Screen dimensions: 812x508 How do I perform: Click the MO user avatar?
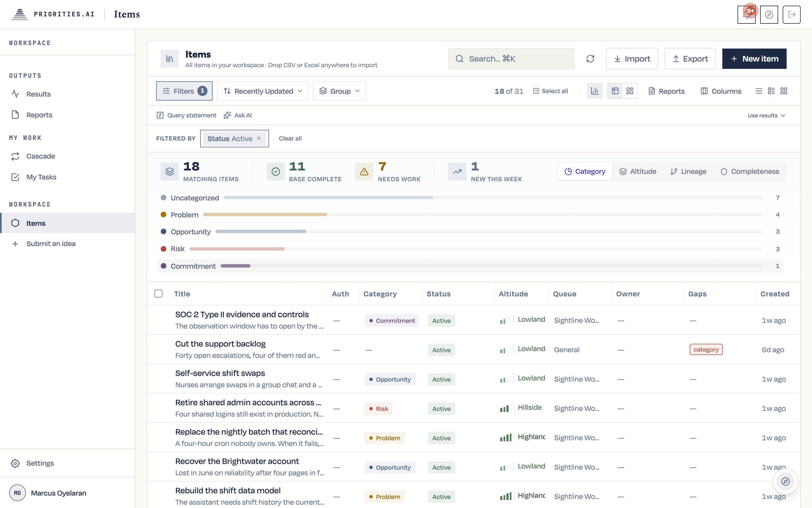pyautogui.click(x=17, y=493)
